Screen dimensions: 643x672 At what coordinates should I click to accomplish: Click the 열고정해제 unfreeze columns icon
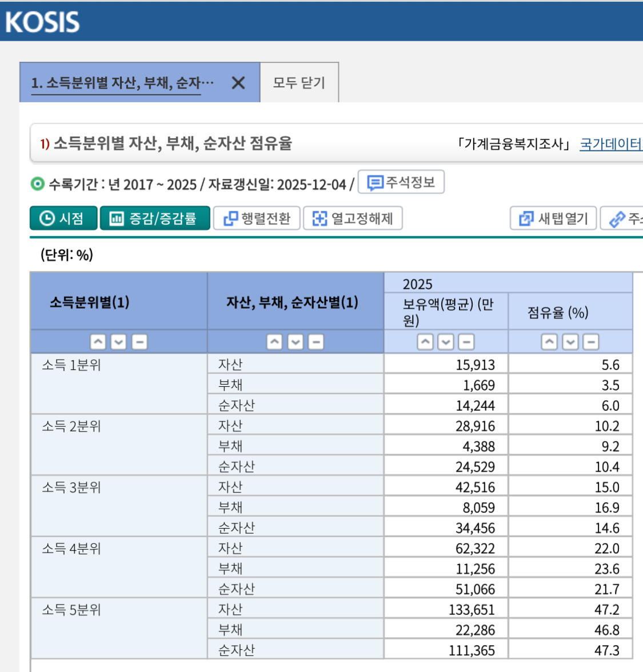[353, 218]
